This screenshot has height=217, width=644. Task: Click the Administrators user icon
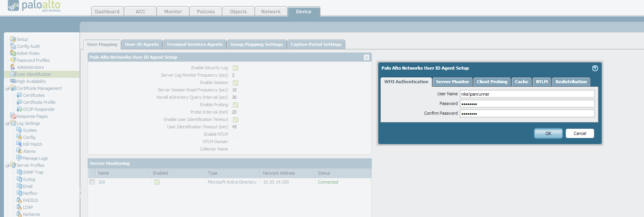pyautogui.click(x=13, y=67)
